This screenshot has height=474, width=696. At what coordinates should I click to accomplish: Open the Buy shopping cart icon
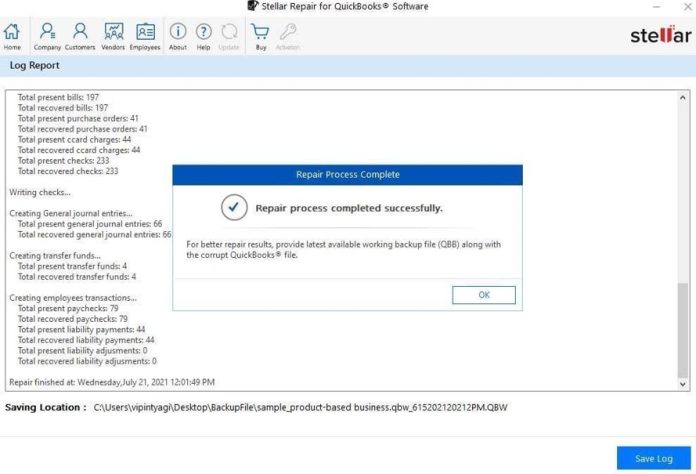261,36
